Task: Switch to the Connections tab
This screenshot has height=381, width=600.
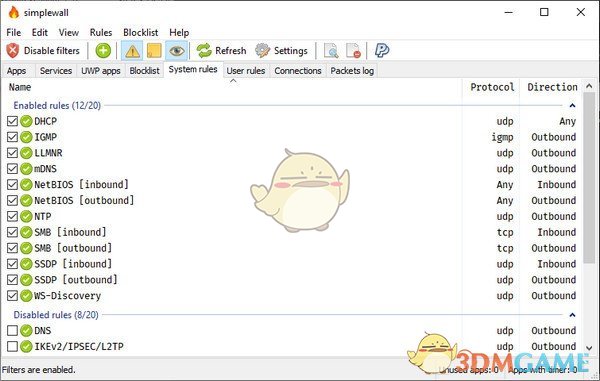Action: [298, 71]
